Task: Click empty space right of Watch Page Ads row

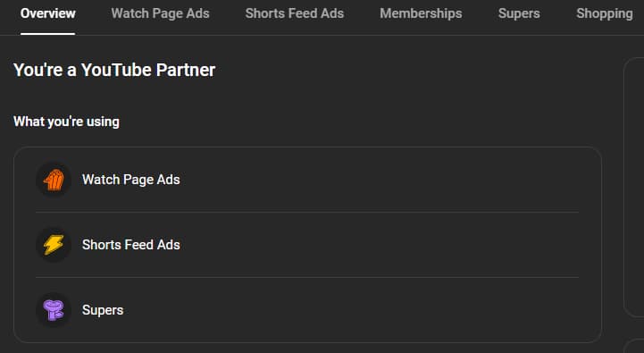Action: coord(378,180)
